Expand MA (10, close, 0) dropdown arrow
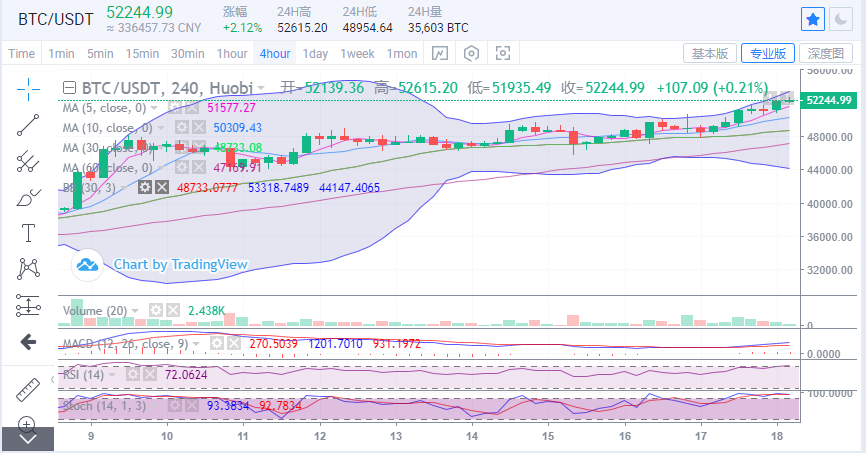Viewport: 866px width, 453px height. pyautogui.click(x=161, y=128)
